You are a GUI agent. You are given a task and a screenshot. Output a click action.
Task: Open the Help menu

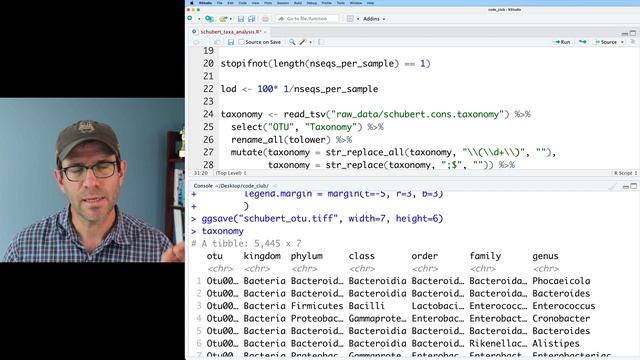tap(370, 3)
